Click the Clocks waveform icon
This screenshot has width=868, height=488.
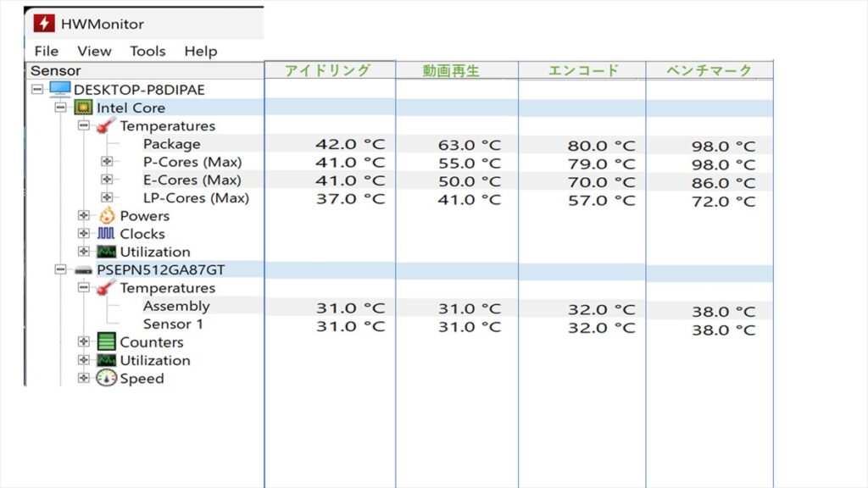[x=106, y=234]
